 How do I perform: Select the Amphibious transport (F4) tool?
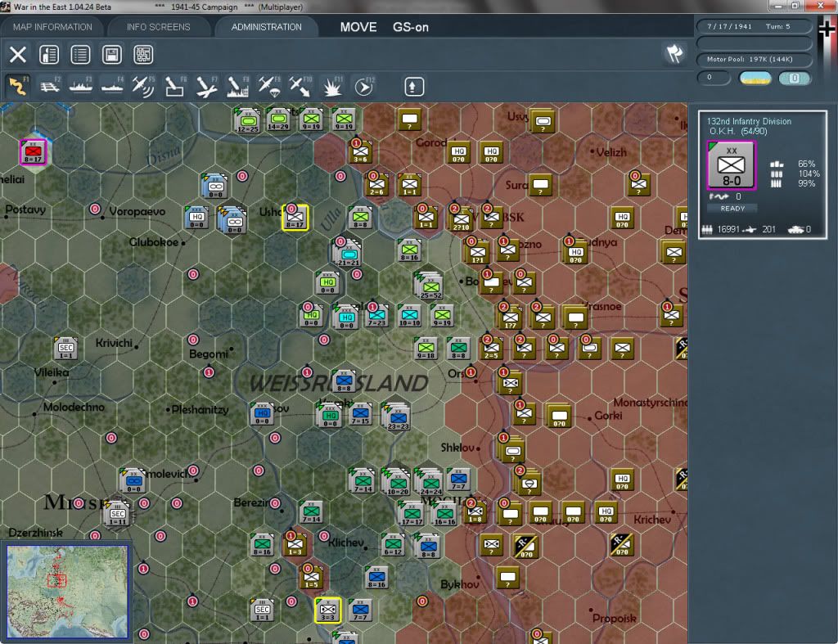(112, 86)
